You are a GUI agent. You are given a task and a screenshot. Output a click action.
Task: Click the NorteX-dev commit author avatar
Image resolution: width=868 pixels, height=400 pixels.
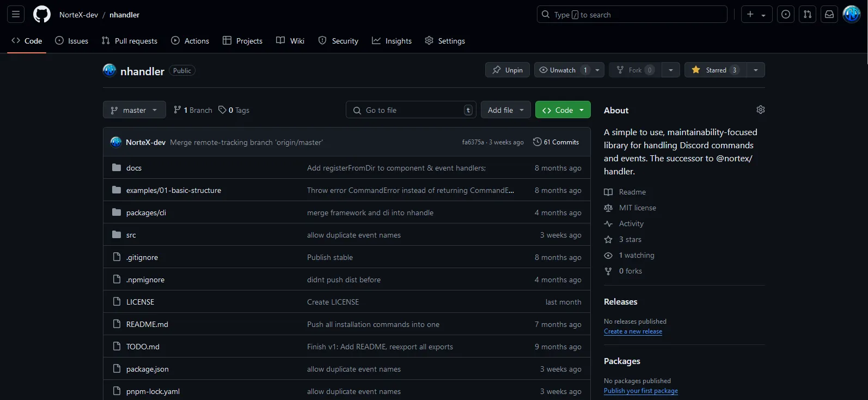pyautogui.click(x=116, y=142)
